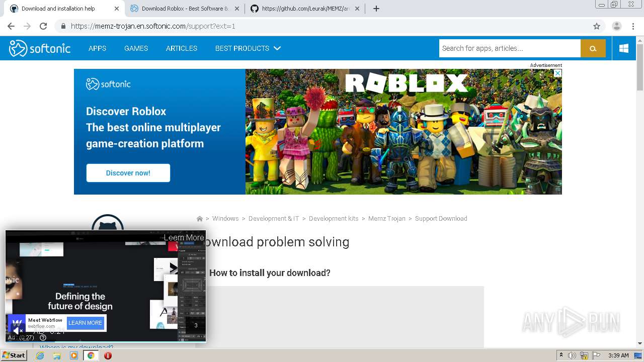The image size is (644, 362).
Task: Click the Discover now! button
Action: click(x=128, y=173)
